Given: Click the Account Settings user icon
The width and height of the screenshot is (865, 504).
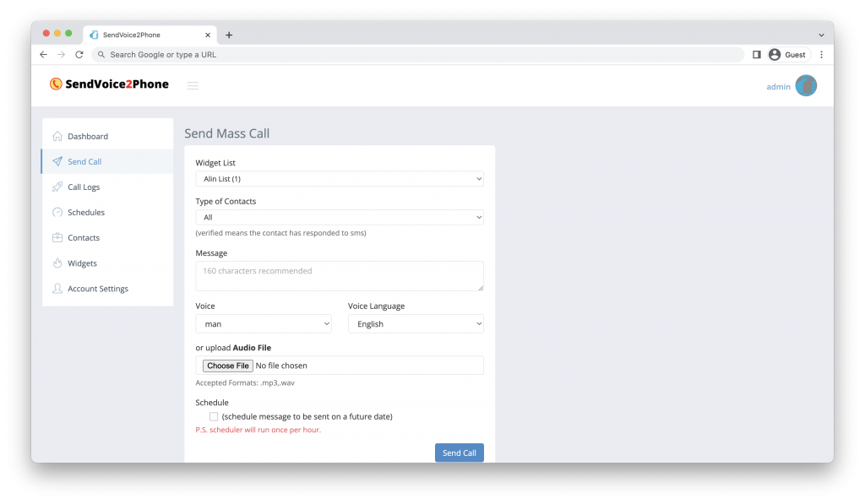Looking at the screenshot, I should click(x=57, y=289).
